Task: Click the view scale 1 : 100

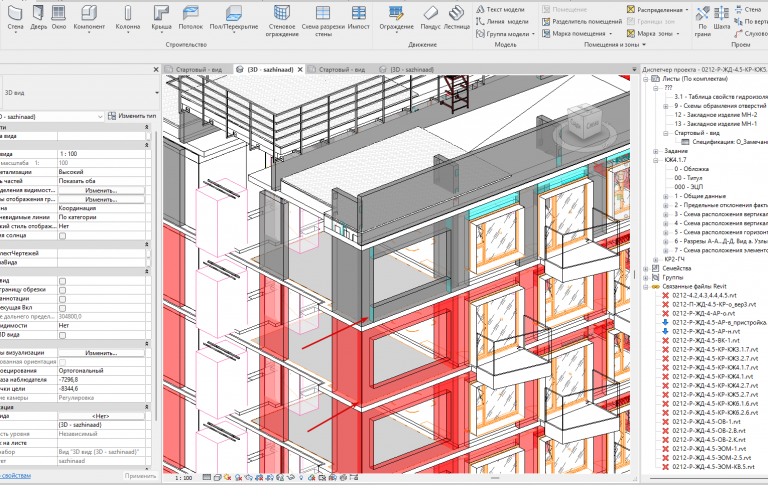Action: [184, 478]
